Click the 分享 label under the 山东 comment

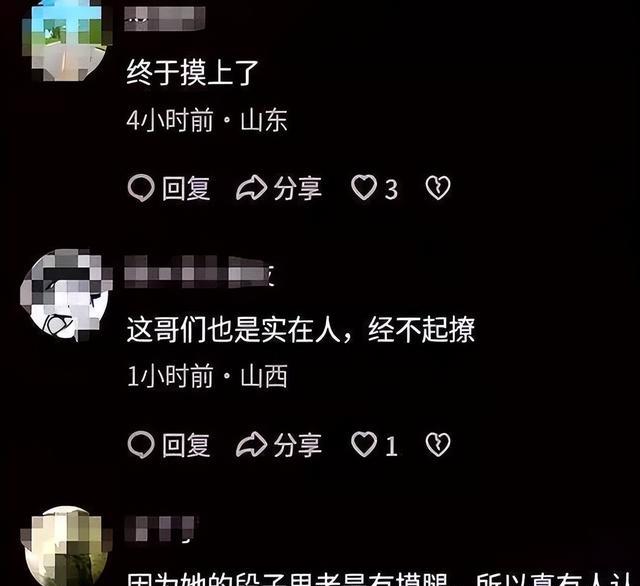(x=298, y=189)
